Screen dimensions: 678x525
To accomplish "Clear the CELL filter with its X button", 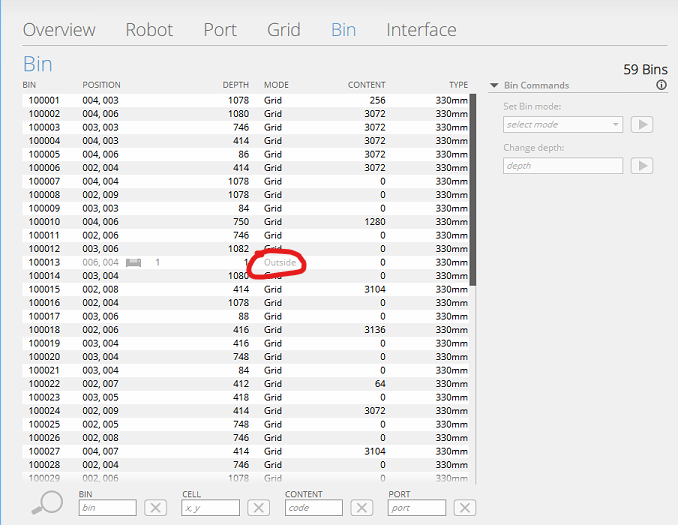I will click(x=258, y=508).
